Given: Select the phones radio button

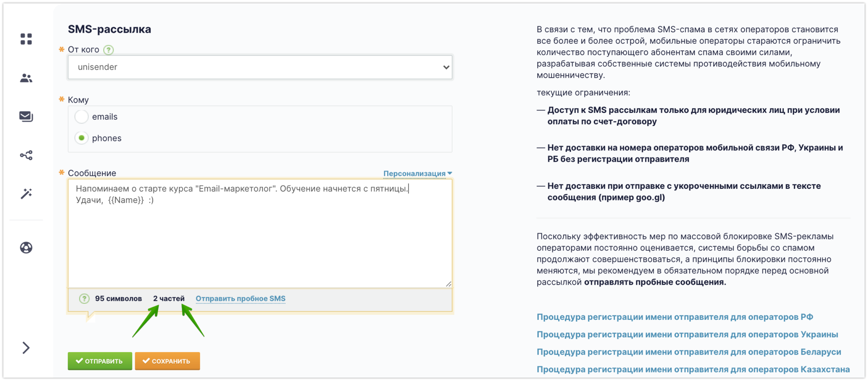Looking at the screenshot, I should coord(81,138).
